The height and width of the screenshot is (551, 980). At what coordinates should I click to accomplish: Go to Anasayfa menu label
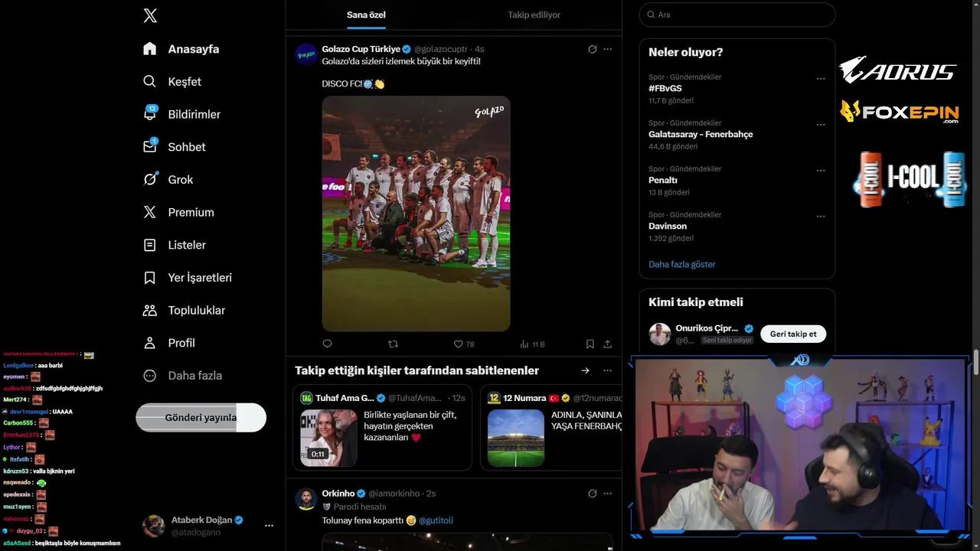click(x=194, y=49)
